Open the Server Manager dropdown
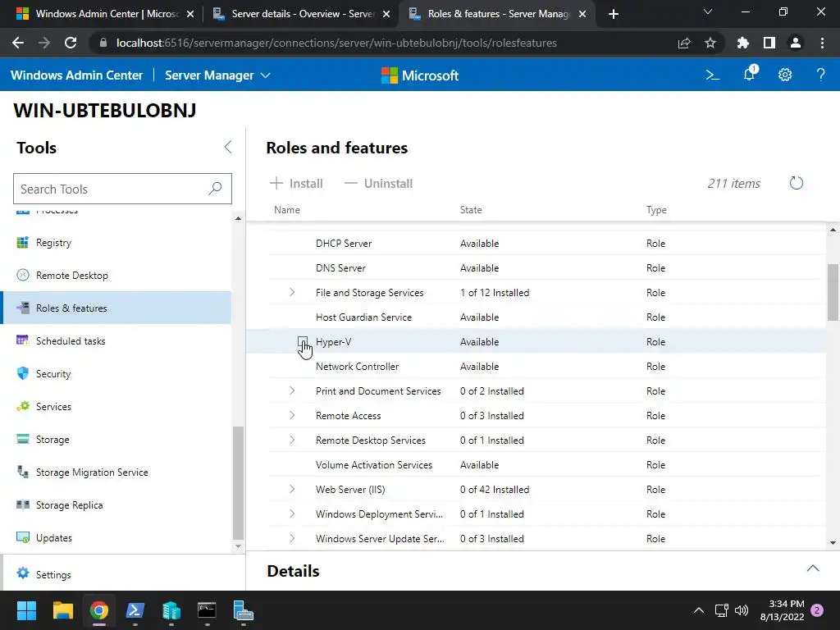840x630 pixels. point(217,75)
